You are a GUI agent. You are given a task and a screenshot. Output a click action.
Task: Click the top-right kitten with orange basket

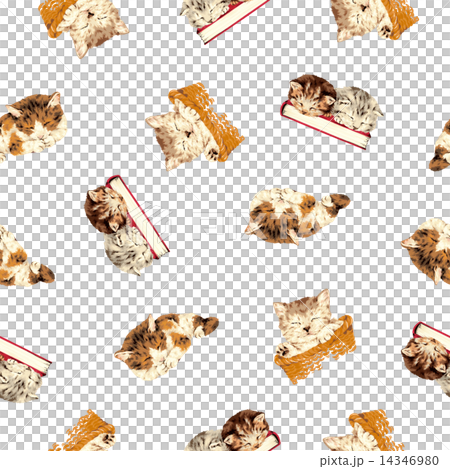(374, 20)
